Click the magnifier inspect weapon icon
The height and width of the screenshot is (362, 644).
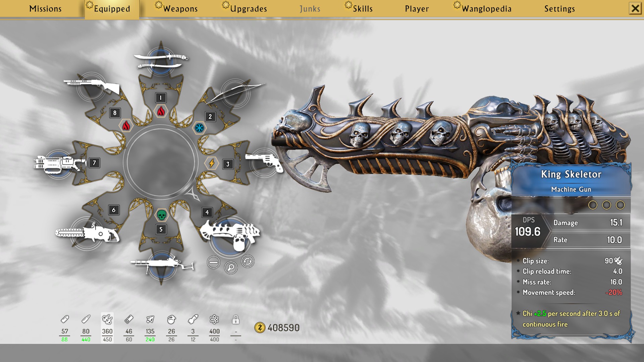(231, 267)
